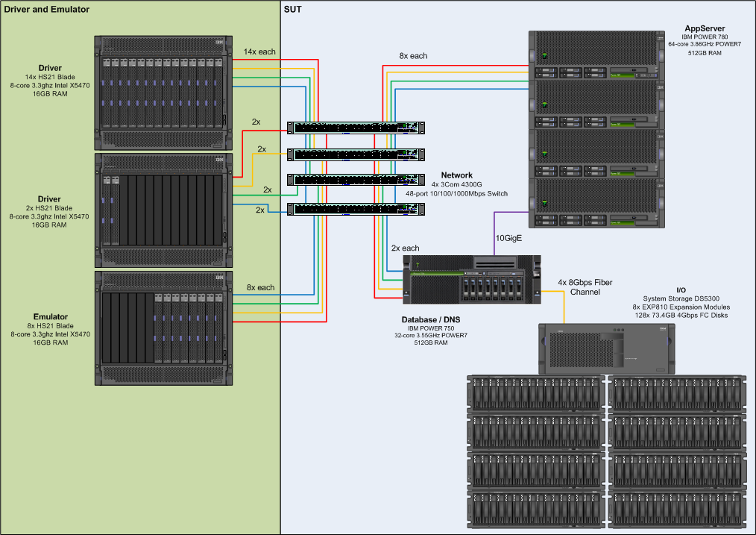Click the IBM POWER 750 Database server image
The height and width of the screenshot is (535, 756).
[x=471, y=280]
